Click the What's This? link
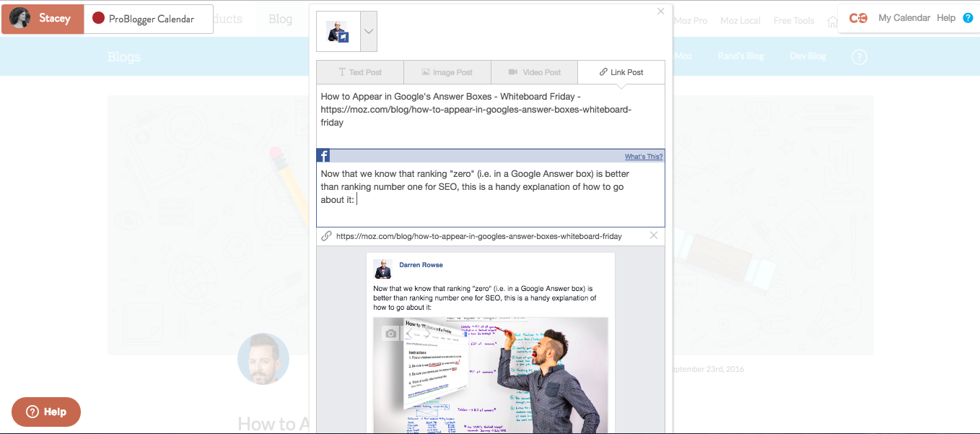 pos(644,157)
